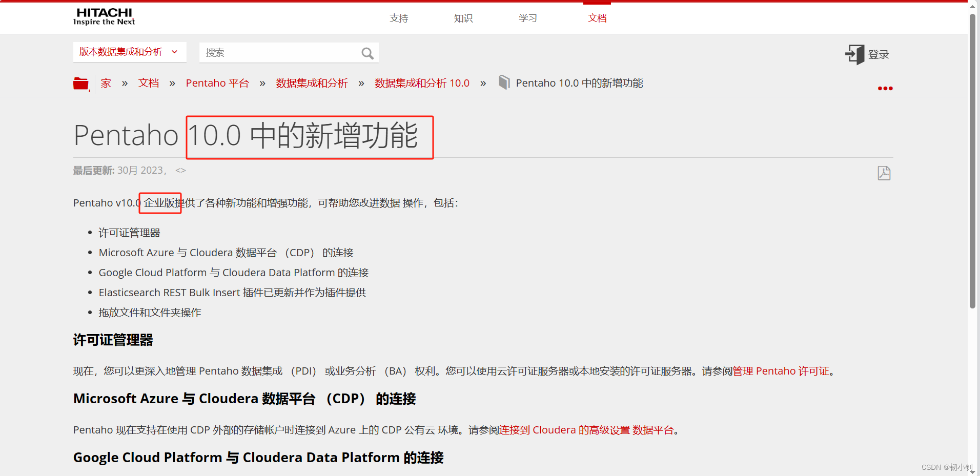Click the login door icon
Image resolution: width=980 pixels, height=476 pixels.
(854, 54)
